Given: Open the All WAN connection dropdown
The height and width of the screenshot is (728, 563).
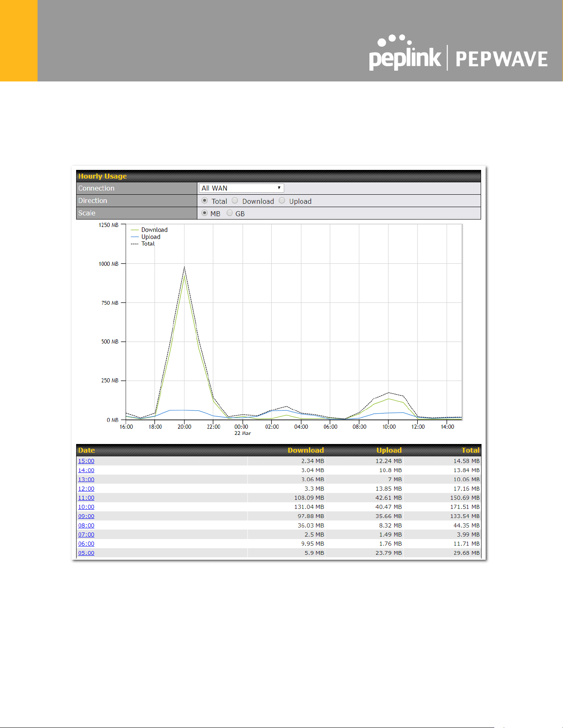Looking at the screenshot, I should tap(241, 188).
